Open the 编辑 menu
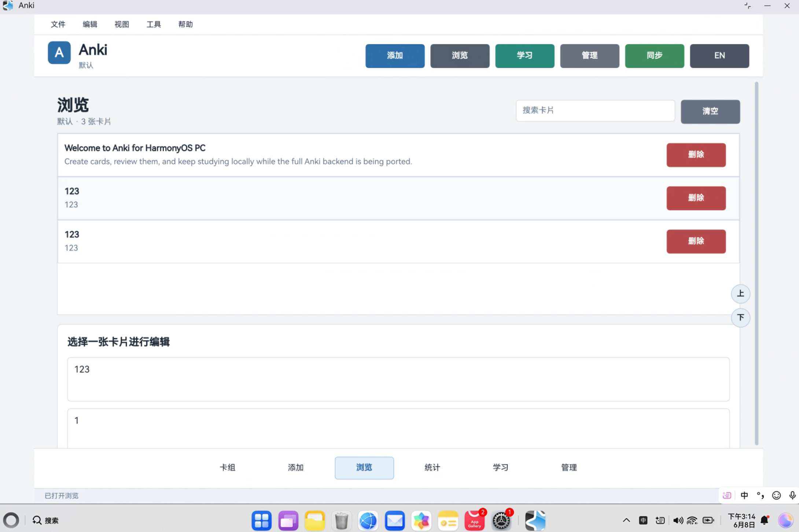 point(90,24)
